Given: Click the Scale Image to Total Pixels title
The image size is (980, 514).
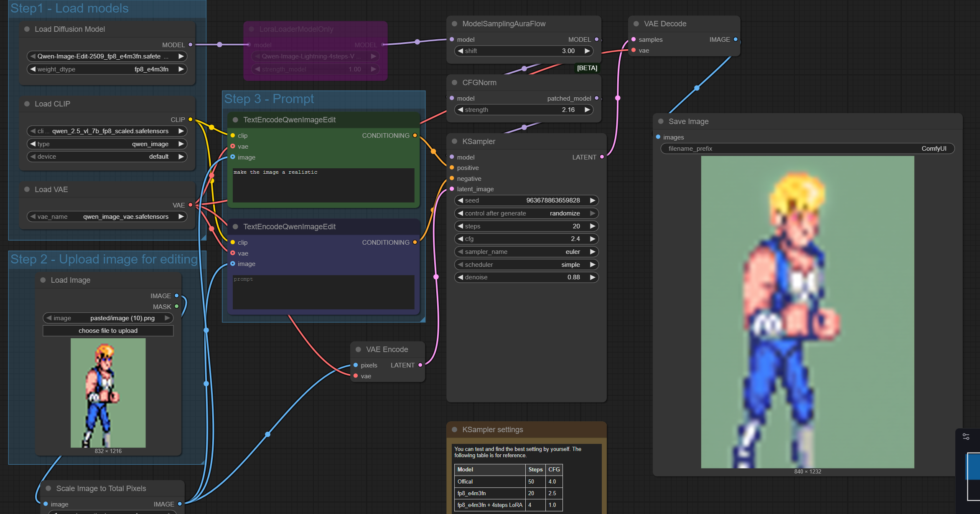Looking at the screenshot, I should (101, 489).
